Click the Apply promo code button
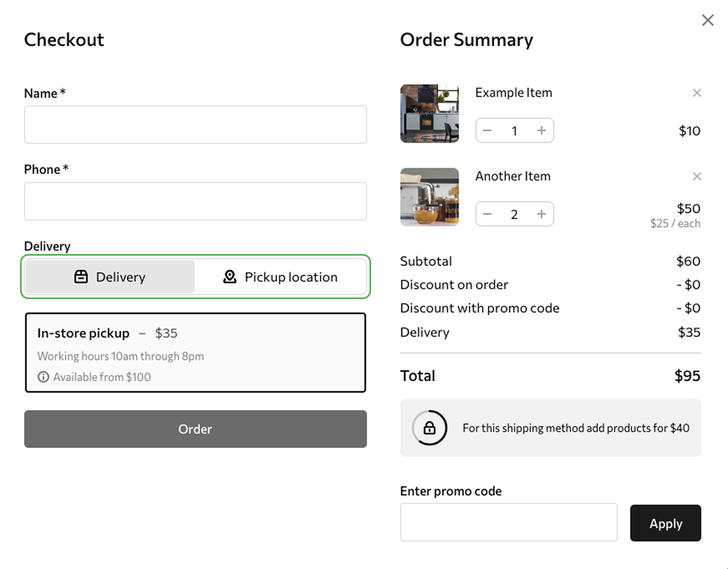728x569 pixels. pyautogui.click(x=665, y=523)
